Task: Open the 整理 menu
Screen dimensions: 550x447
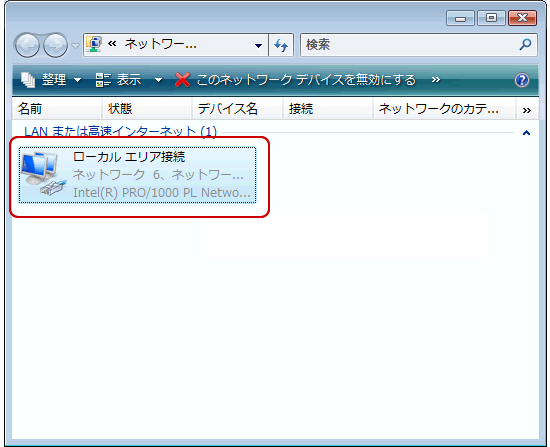Action: click(x=51, y=80)
